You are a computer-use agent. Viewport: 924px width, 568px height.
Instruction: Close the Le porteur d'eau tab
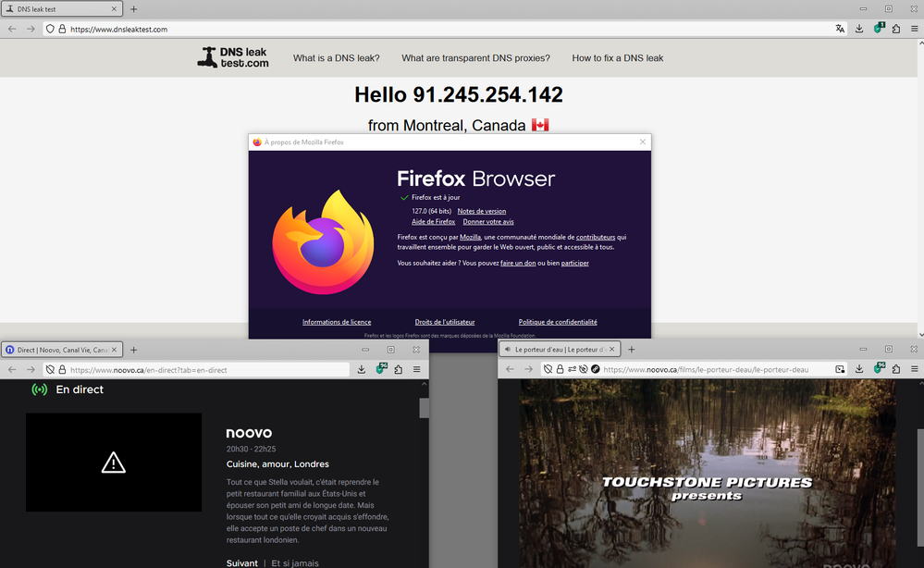tap(611, 350)
